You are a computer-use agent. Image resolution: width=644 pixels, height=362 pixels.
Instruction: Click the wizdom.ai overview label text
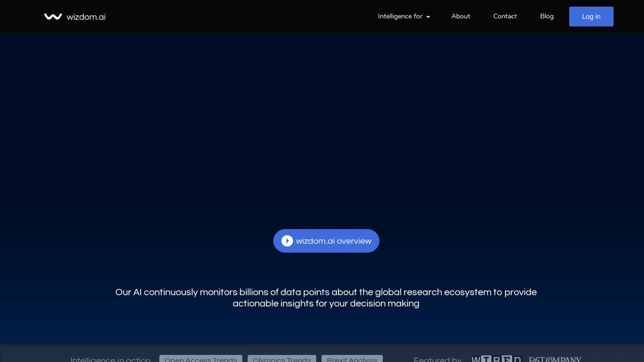tap(333, 241)
